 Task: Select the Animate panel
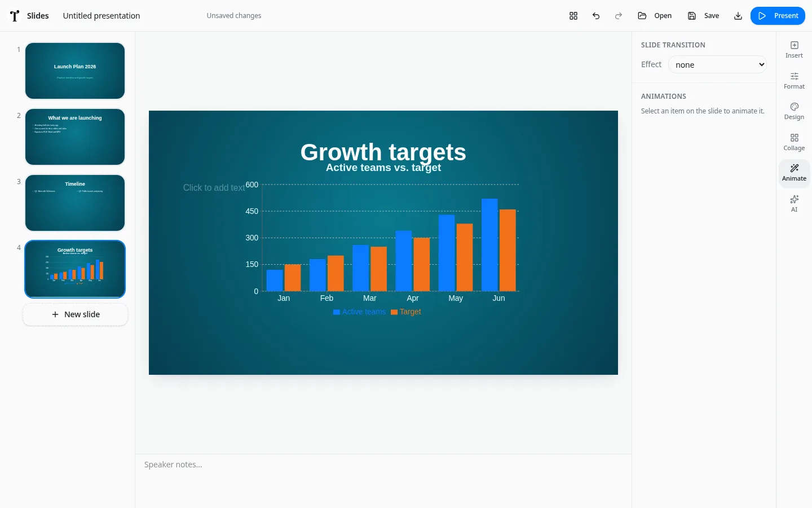pos(794,173)
